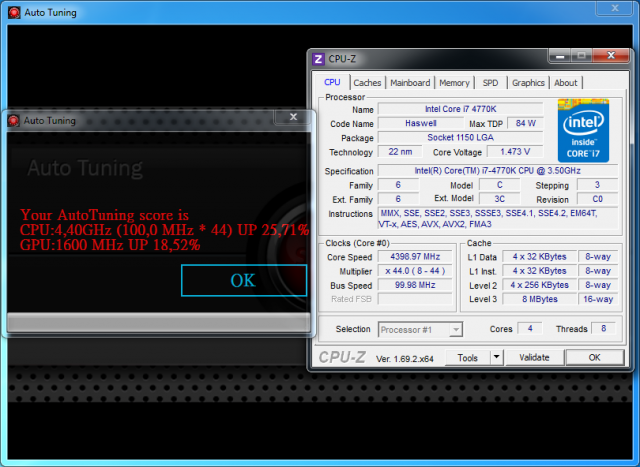Click the Your AutoTuning score is line

(104, 215)
